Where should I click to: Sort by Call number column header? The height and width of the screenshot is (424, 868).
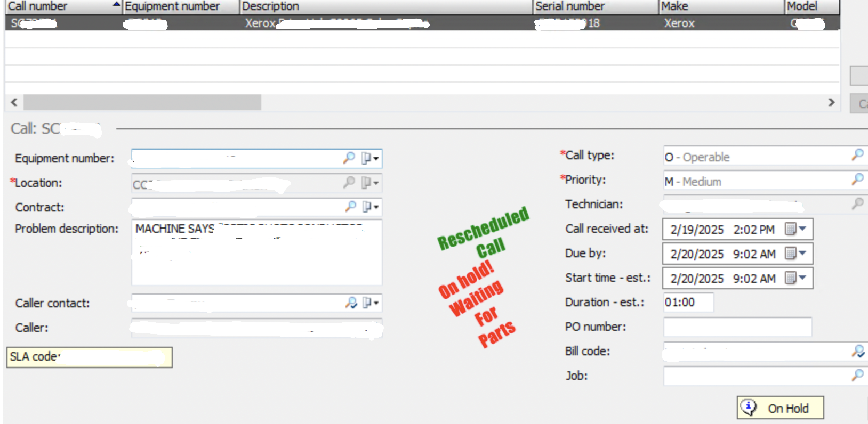pyautogui.click(x=59, y=6)
